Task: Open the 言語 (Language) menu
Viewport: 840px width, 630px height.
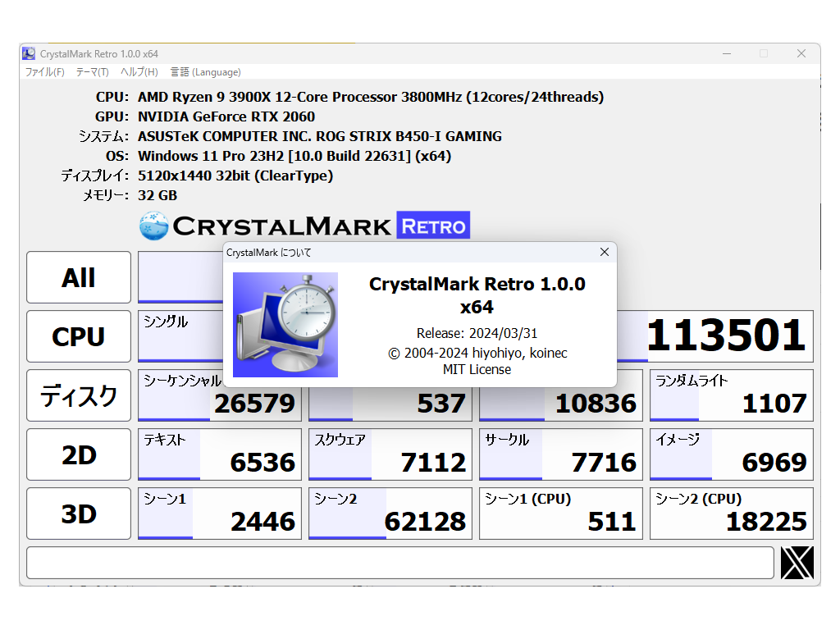Action: coord(205,72)
